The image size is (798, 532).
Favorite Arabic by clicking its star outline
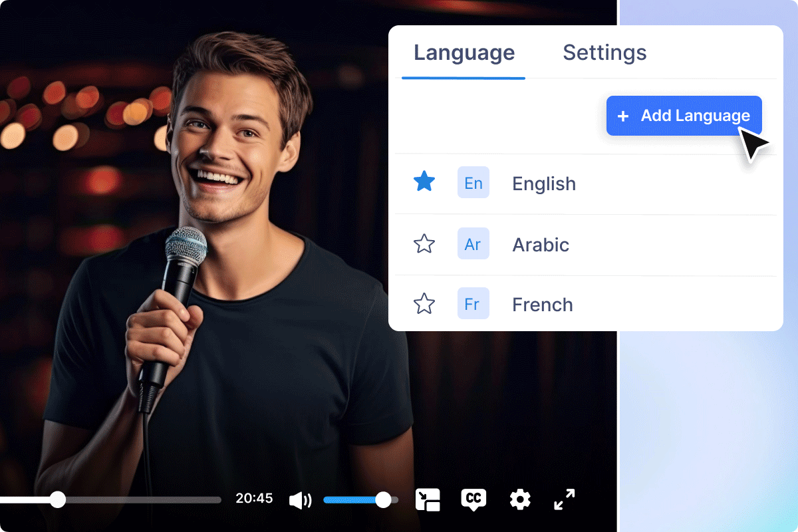point(424,243)
